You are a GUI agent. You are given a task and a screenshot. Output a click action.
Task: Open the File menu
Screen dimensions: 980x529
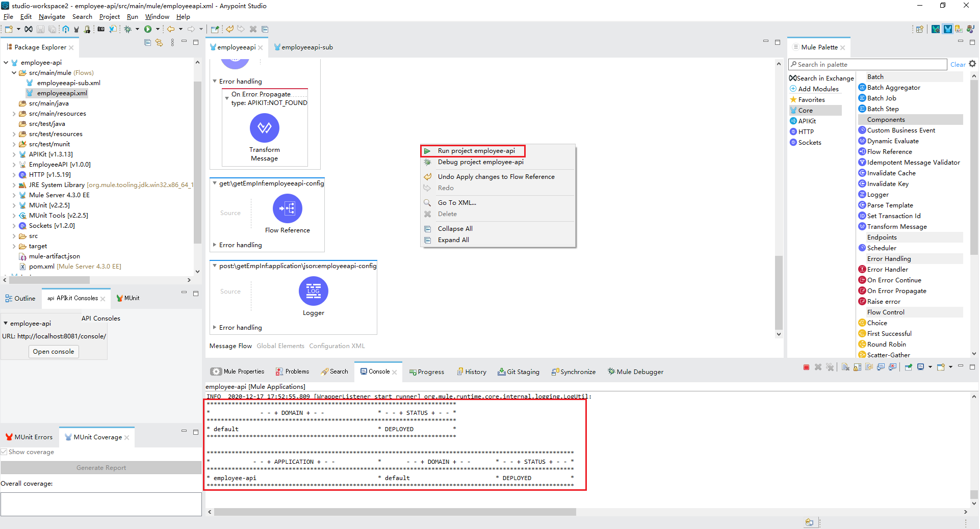coord(8,17)
